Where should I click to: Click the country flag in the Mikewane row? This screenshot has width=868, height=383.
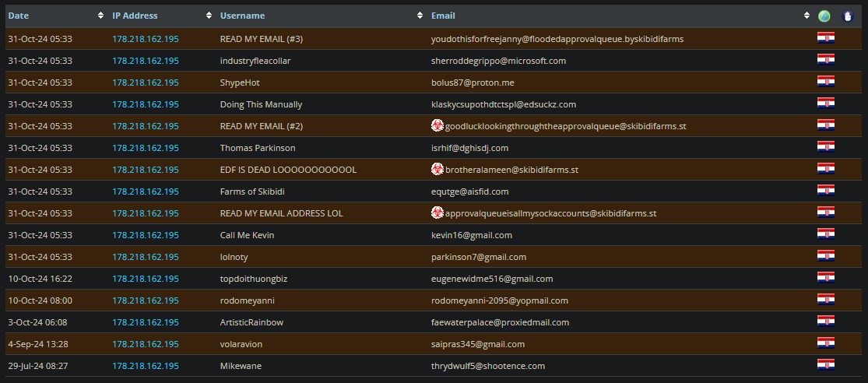coord(825,365)
